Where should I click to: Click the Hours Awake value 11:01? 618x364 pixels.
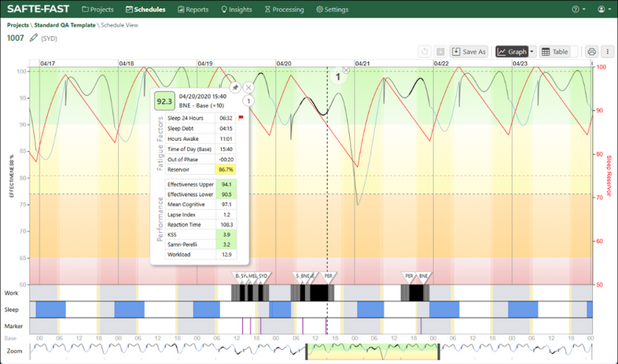(x=226, y=138)
